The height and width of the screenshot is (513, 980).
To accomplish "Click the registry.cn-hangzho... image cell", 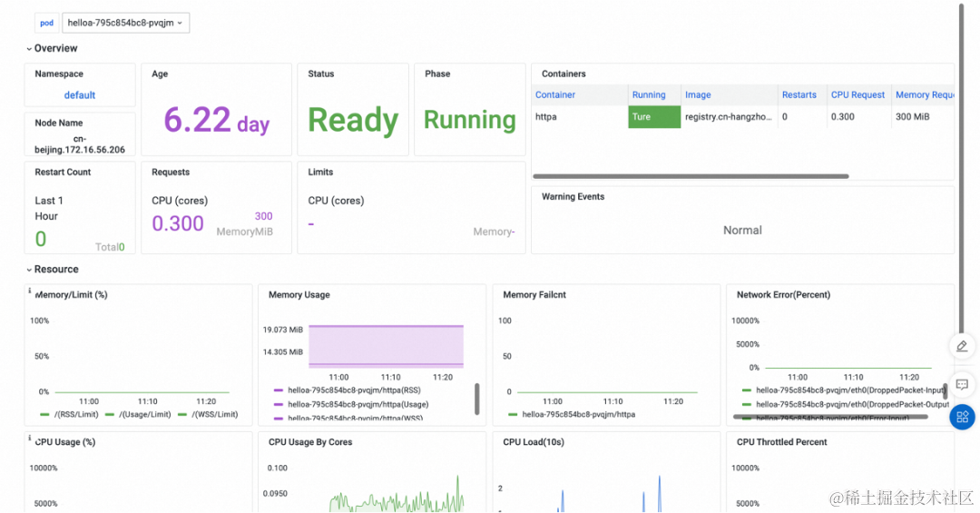I will tap(728, 117).
